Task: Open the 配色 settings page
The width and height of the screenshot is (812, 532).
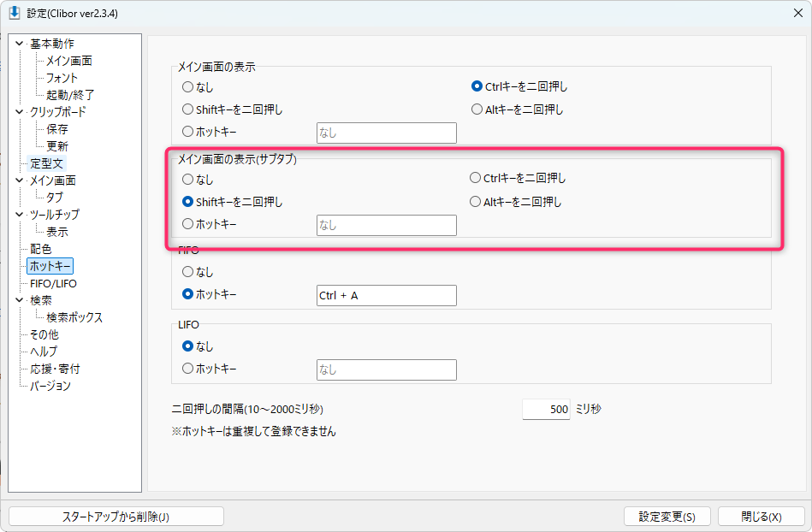Action: (x=41, y=249)
